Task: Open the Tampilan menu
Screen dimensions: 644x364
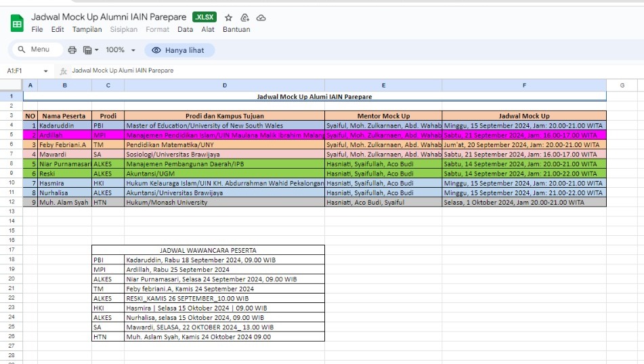Action: pyautogui.click(x=87, y=30)
